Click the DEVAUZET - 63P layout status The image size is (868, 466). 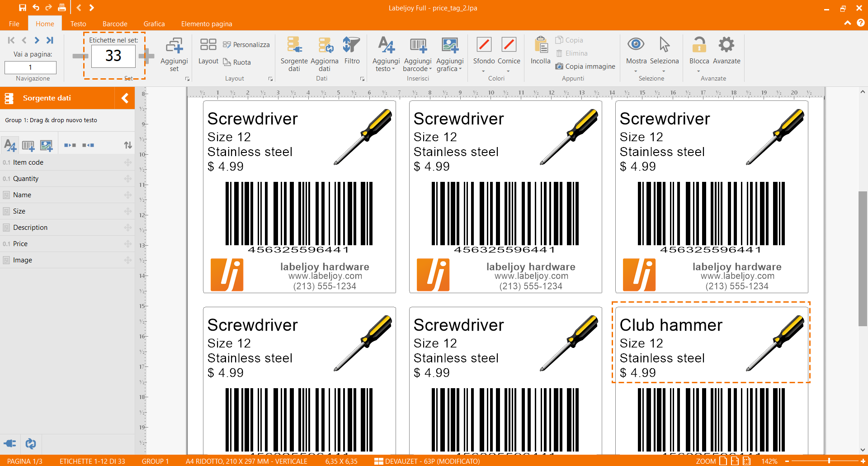tap(427, 461)
